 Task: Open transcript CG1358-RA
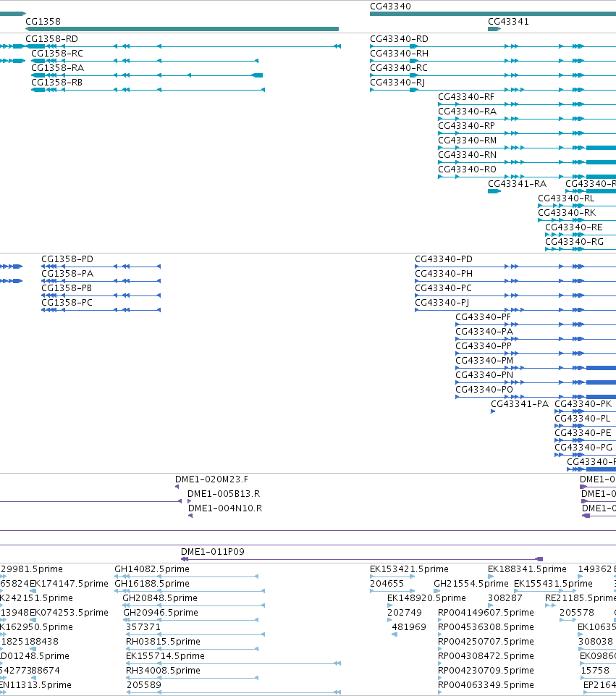tap(58, 67)
